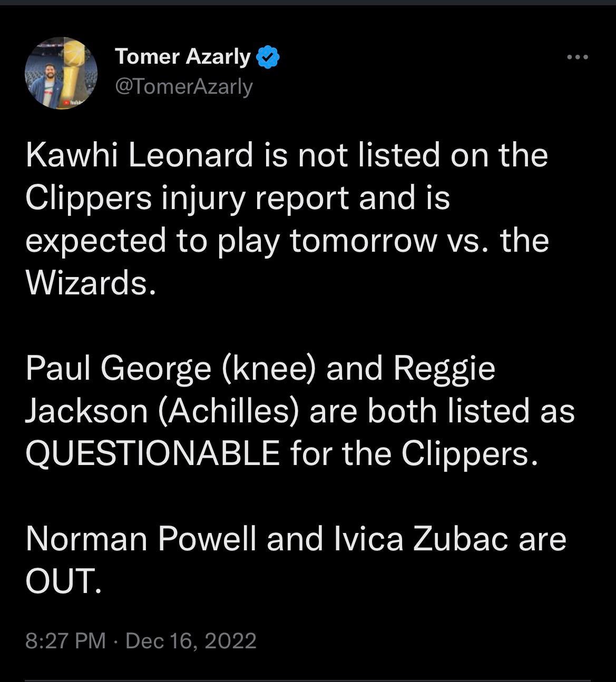
Task: Click the word tomorrow in the tweet
Action: pyautogui.click(x=363, y=241)
